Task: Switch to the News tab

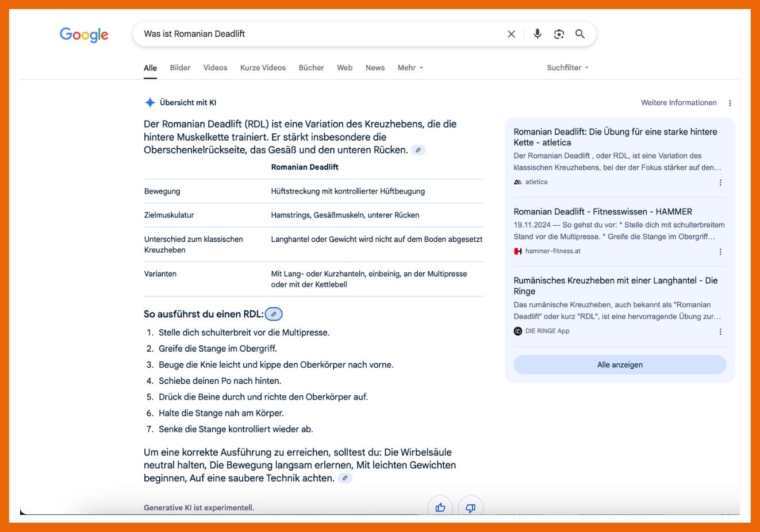Action: pos(375,67)
